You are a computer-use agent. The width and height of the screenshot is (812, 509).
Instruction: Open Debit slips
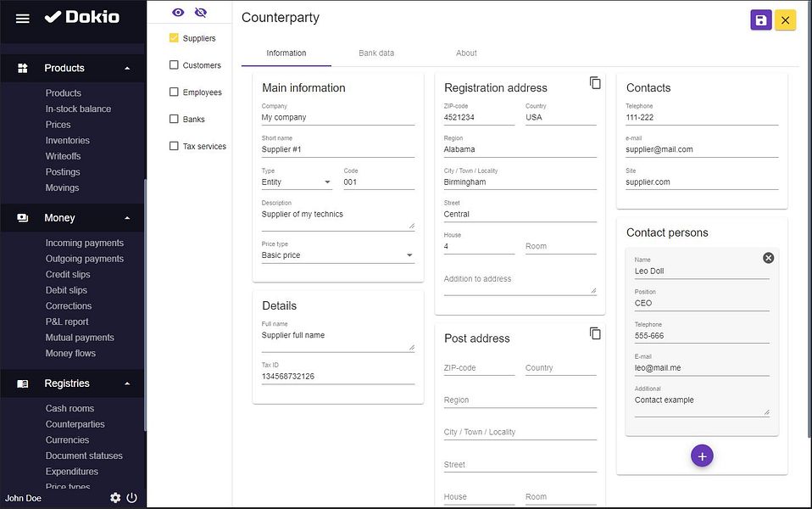tap(66, 290)
